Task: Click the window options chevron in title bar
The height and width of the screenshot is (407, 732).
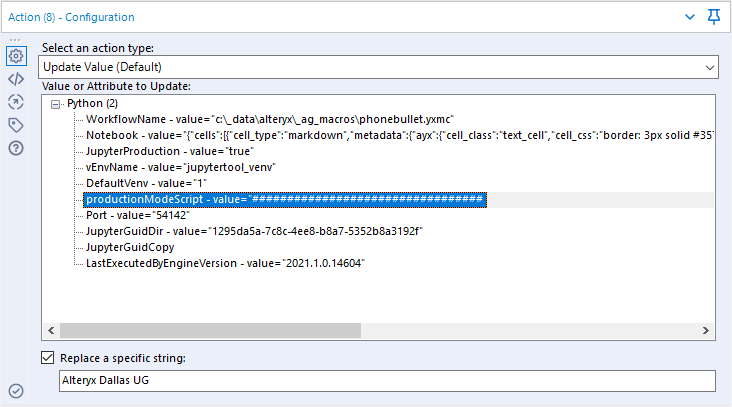Action: [x=690, y=17]
